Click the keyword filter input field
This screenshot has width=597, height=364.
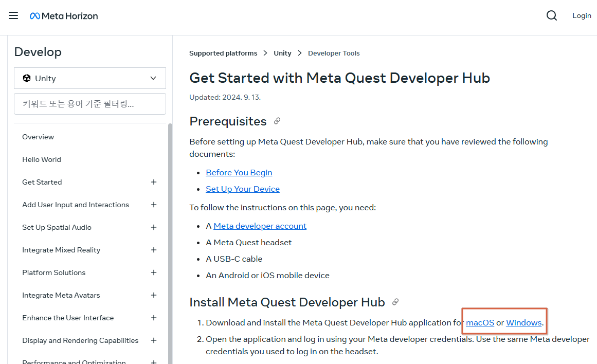(x=90, y=103)
